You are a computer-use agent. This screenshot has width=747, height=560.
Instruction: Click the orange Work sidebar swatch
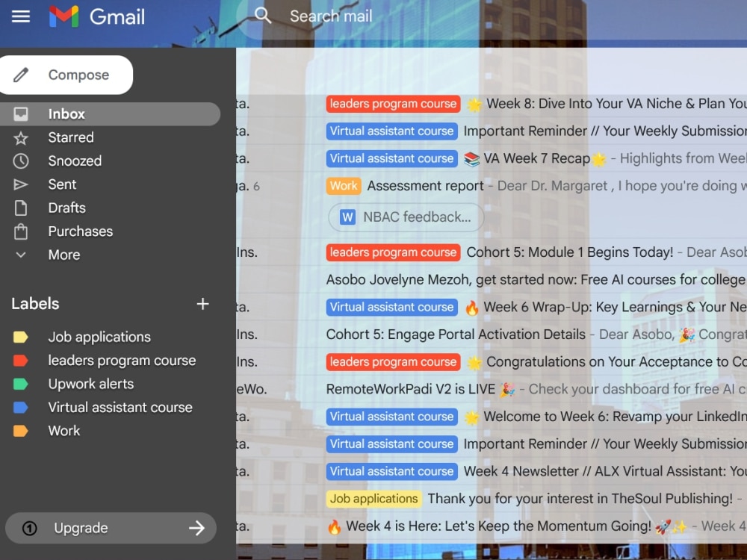(x=20, y=431)
